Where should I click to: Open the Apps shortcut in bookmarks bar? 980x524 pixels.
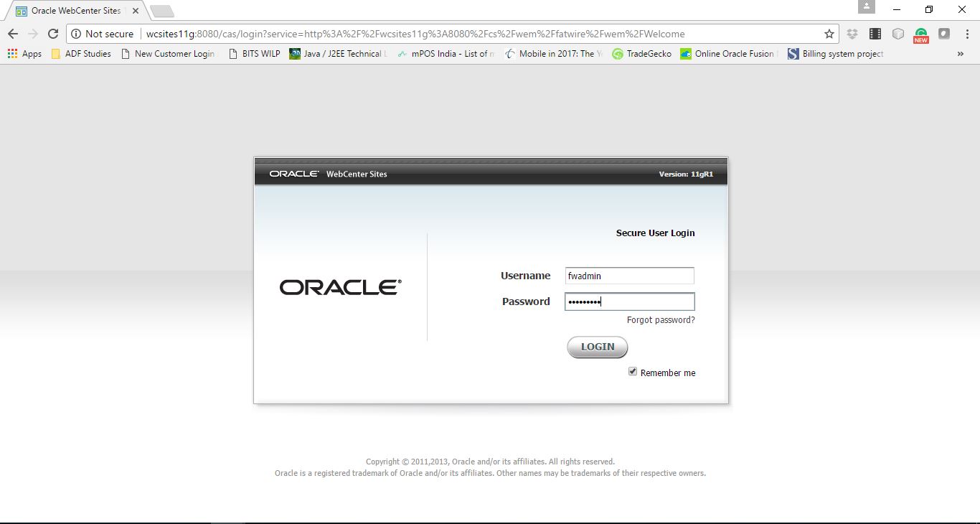[x=24, y=54]
